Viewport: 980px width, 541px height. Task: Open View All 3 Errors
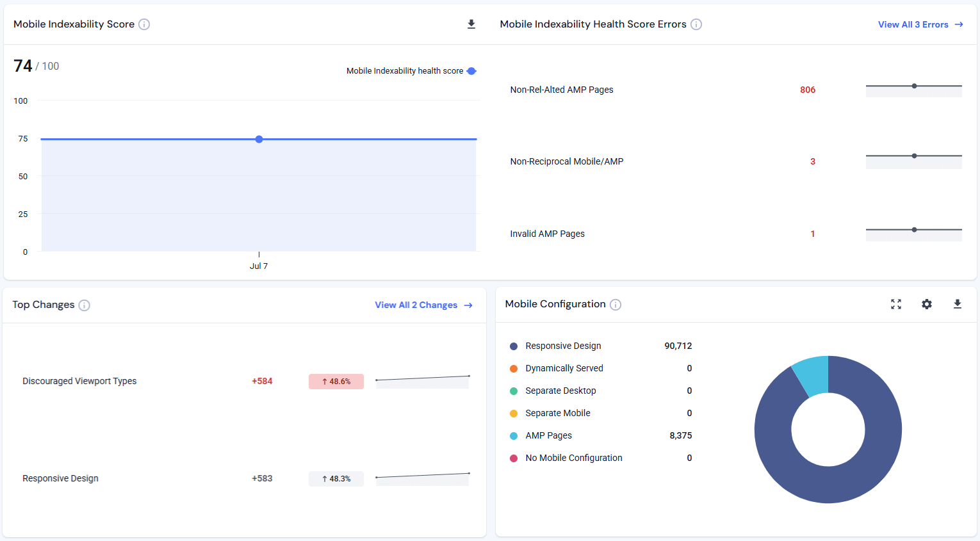[x=920, y=24]
